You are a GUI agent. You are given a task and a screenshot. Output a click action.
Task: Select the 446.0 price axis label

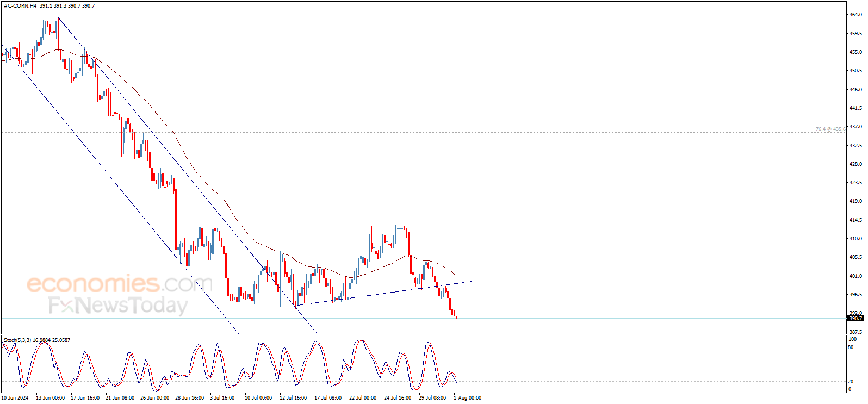[855, 90]
